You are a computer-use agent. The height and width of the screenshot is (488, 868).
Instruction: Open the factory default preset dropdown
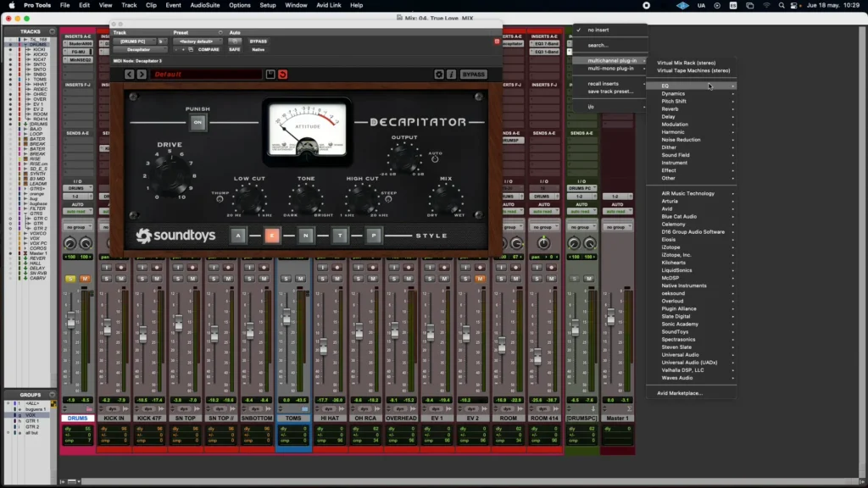click(x=197, y=42)
